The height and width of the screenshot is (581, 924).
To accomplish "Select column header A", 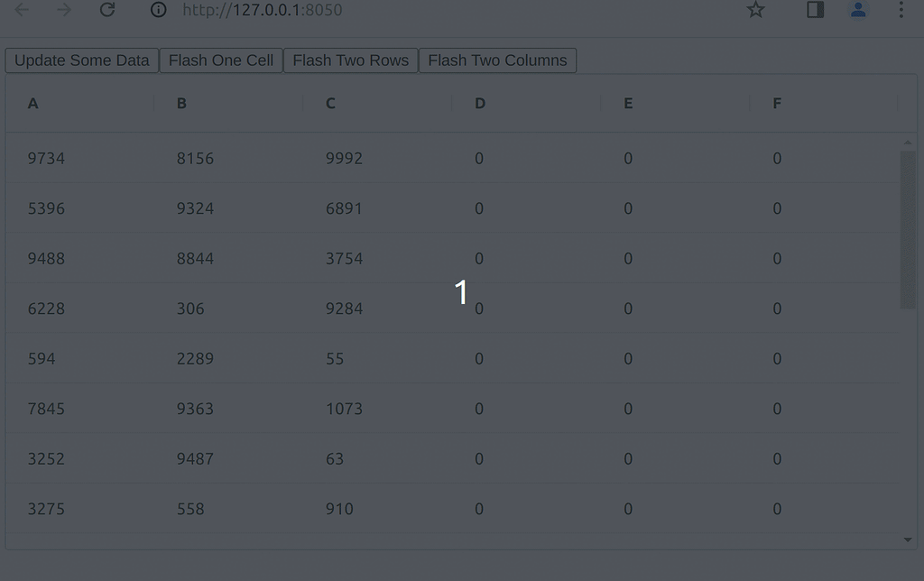I will pyautogui.click(x=32, y=103).
